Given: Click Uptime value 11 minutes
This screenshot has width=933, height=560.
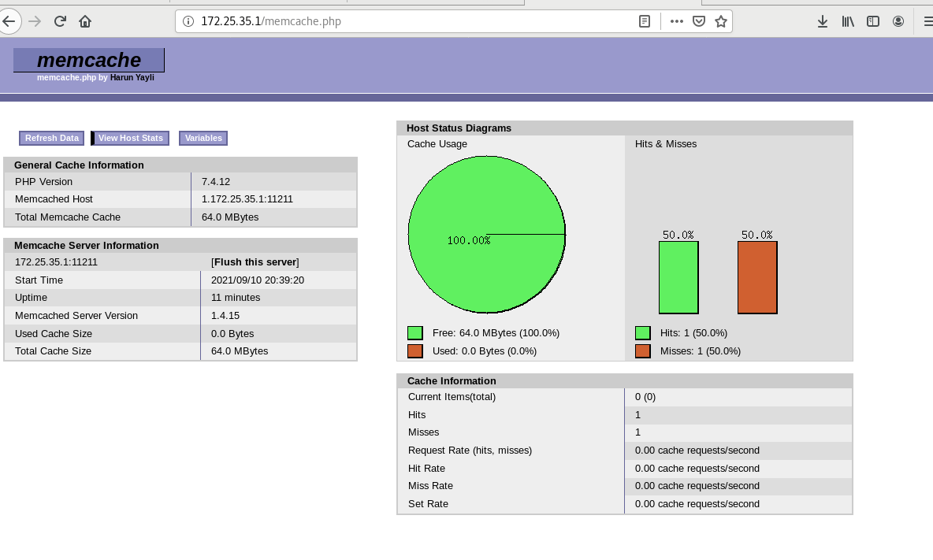Looking at the screenshot, I should pyautogui.click(x=236, y=298).
